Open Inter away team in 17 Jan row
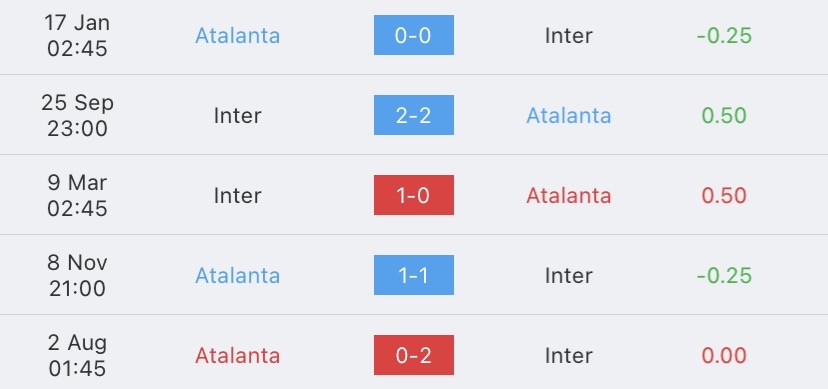This screenshot has height=389, width=828. click(569, 35)
